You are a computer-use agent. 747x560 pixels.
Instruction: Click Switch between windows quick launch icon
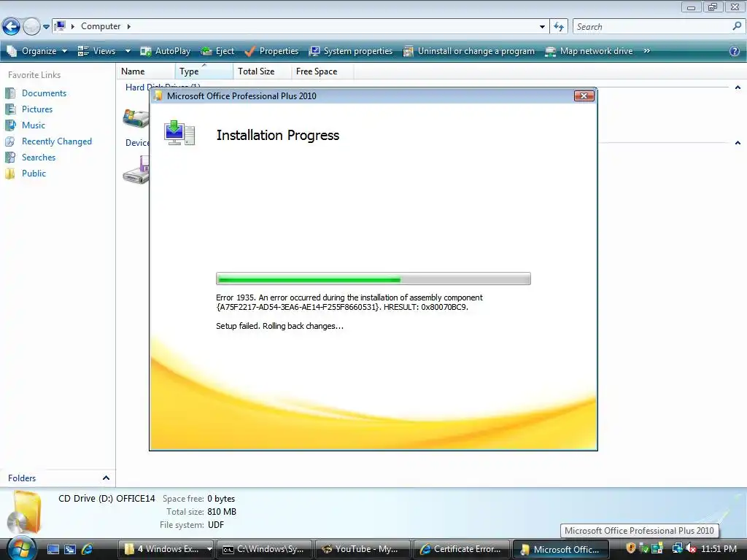click(70, 550)
